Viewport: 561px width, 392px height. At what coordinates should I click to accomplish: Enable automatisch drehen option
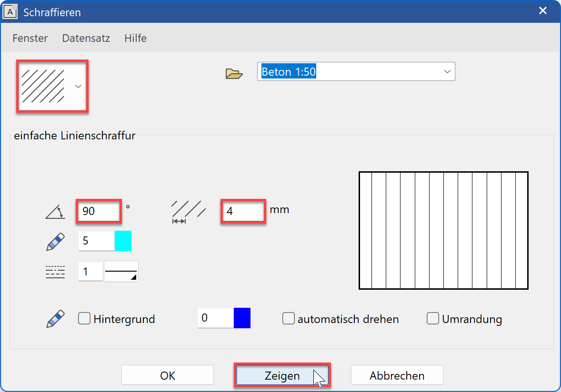tap(289, 318)
